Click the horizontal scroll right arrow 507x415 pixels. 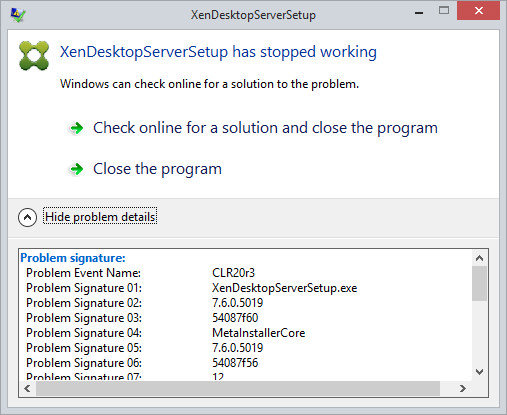[x=462, y=388]
